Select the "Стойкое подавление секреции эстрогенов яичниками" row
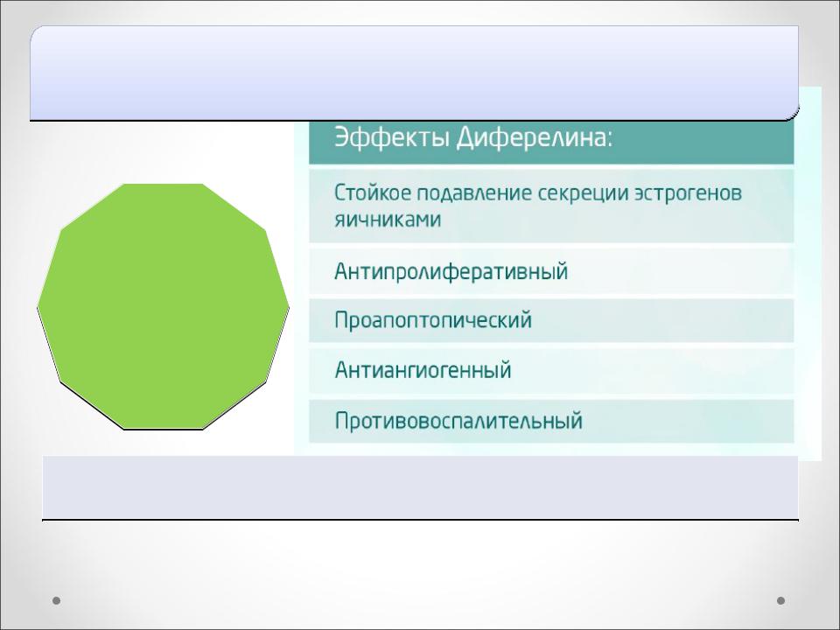The height and width of the screenshot is (630, 840). (551, 206)
